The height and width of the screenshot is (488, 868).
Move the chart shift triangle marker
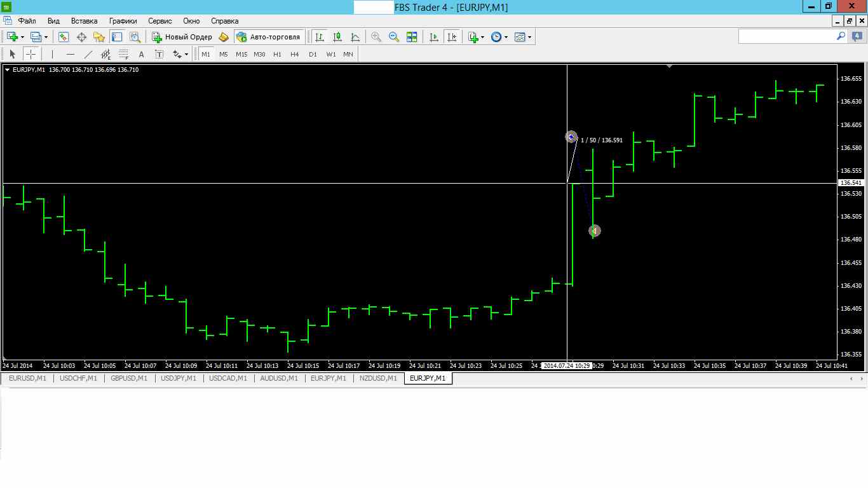(668, 66)
